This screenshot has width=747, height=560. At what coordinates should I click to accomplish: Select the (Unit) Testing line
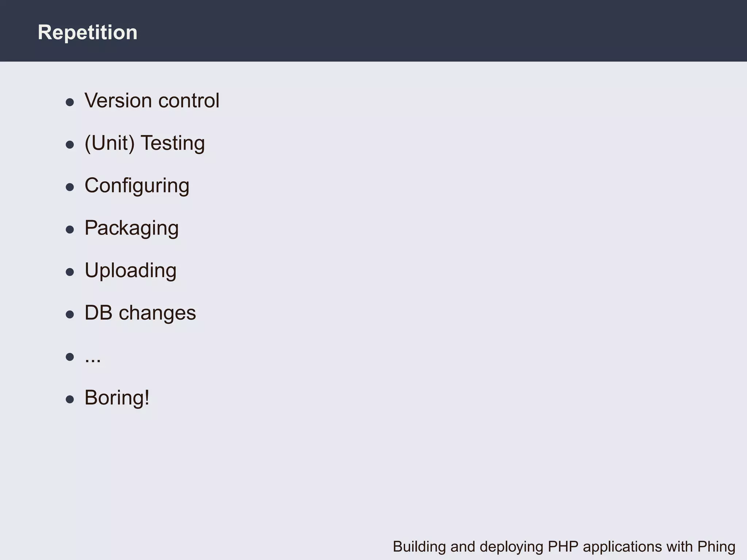click(144, 143)
